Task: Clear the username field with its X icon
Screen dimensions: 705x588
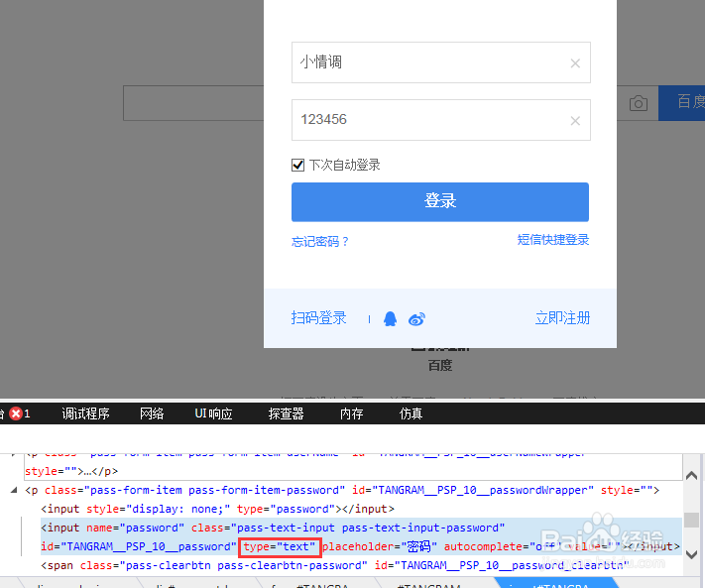Action: 575,63
